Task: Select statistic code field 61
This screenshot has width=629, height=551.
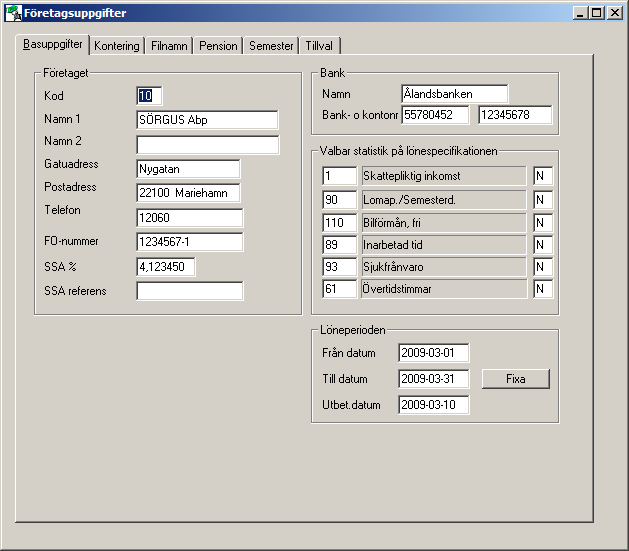Action: [x=339, y=289]
